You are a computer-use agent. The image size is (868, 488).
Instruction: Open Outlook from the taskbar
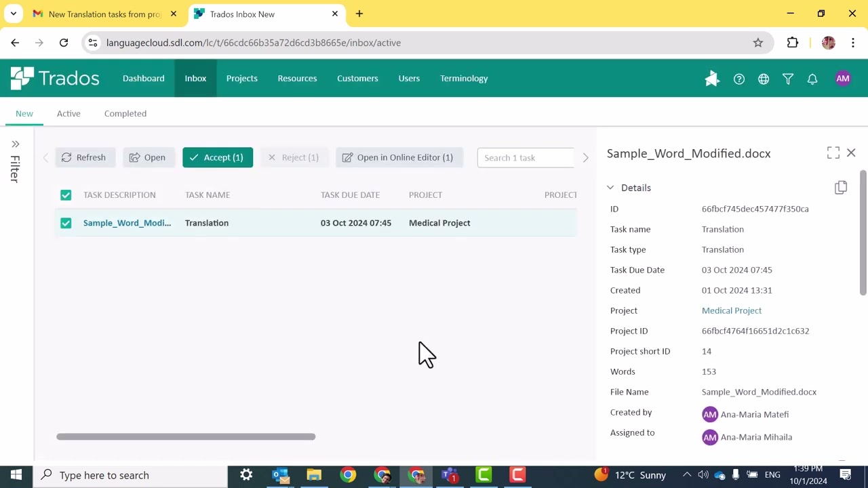tap(280, 475)
